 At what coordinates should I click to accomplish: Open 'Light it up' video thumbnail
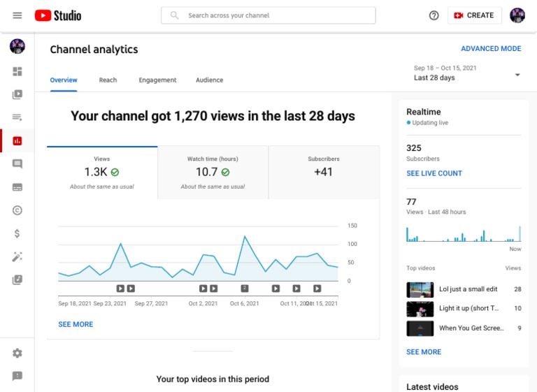click(x=420, y=309)
